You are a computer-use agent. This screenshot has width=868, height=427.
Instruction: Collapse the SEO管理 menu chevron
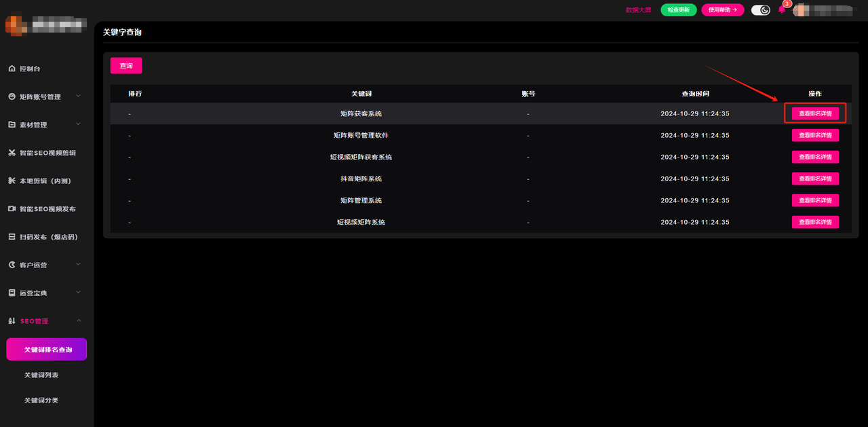tap(78, 320)
